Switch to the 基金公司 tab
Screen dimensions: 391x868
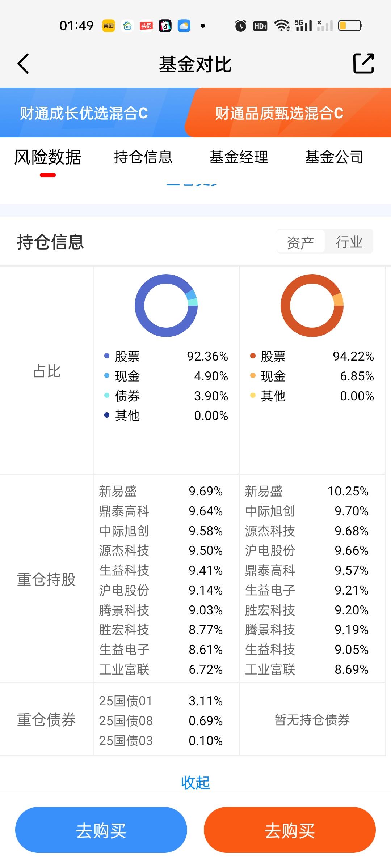[334, 157]
